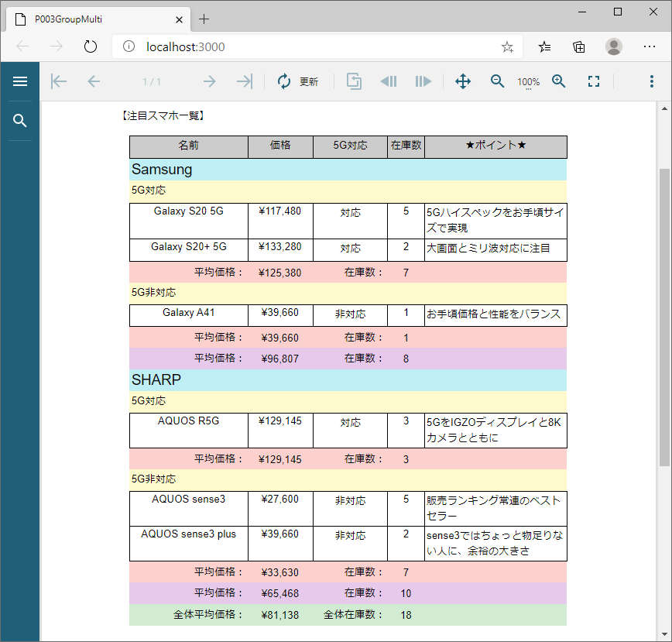Click the 在庫数 column header

coord(406,147)
